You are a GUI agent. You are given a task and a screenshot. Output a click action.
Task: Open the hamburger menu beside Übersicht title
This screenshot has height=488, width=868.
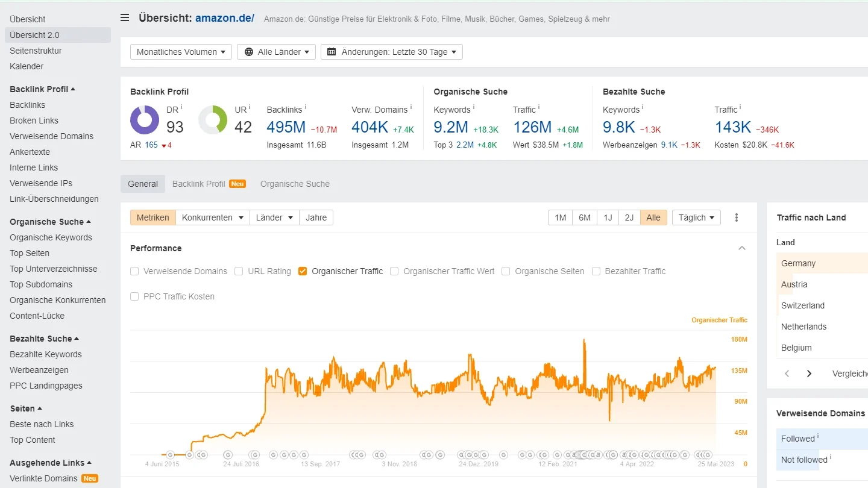tap(125, 17)
